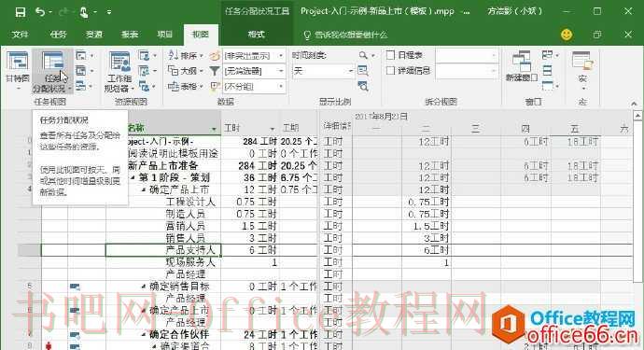Open the filter dropdown [无筛选器]
644x350 pixels.
point(281,71)
